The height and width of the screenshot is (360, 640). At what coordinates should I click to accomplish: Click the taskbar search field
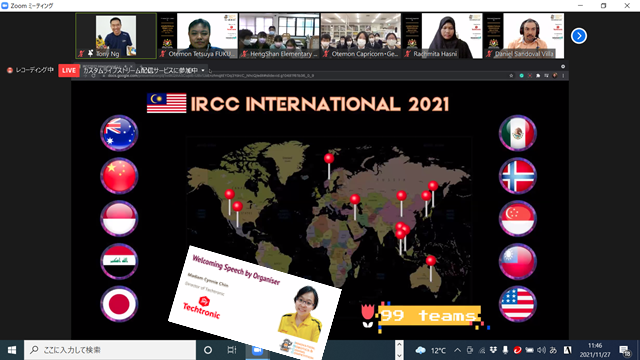tap(110, 350)
